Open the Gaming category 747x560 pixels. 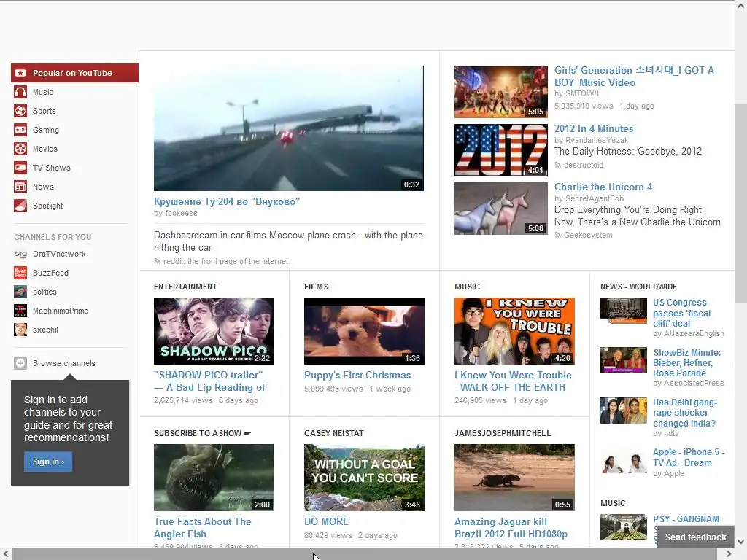pos(46,130)
